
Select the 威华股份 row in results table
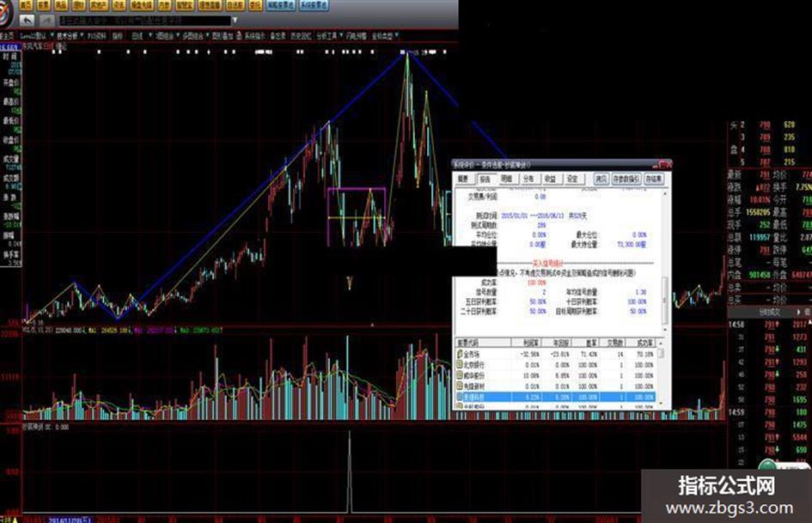(555, 376)
